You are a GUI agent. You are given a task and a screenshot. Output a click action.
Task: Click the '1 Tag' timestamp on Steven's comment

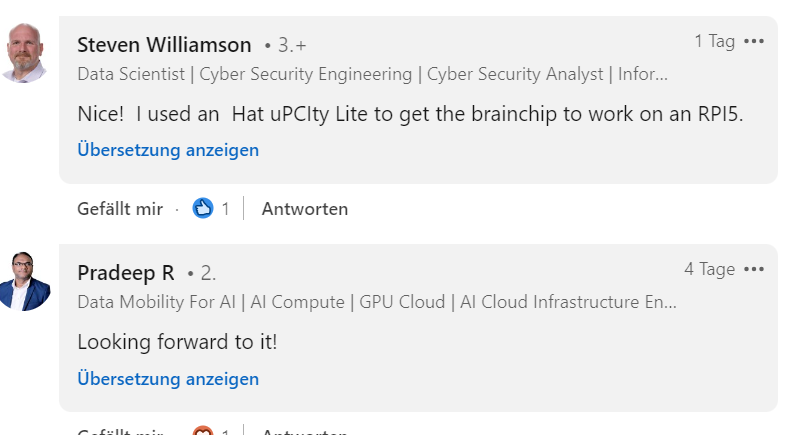[714, 41]
